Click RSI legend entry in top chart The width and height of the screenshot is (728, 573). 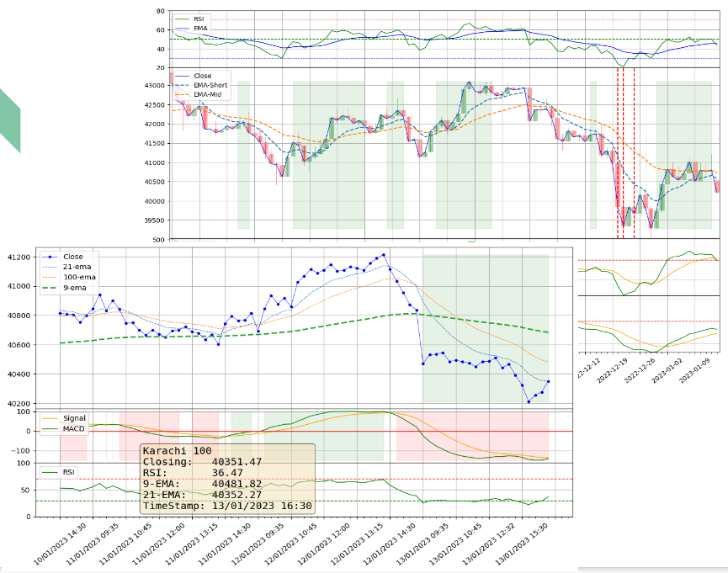coord(199,19)
